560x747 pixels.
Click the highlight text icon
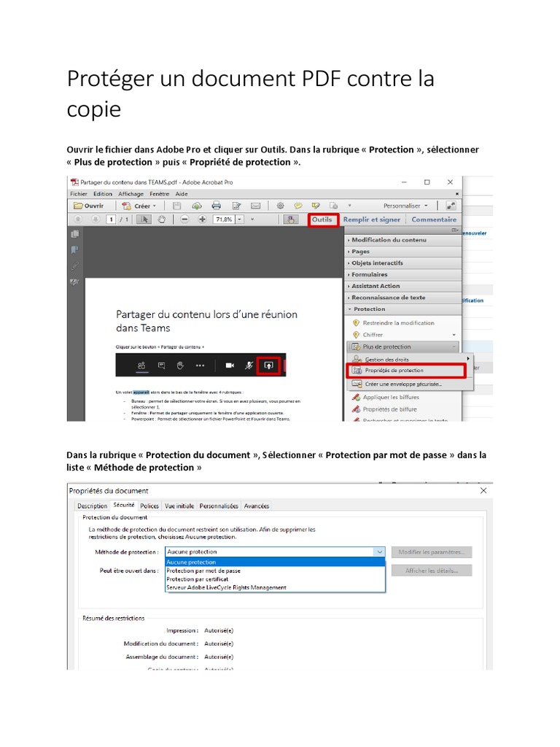[x=316, y=206]
